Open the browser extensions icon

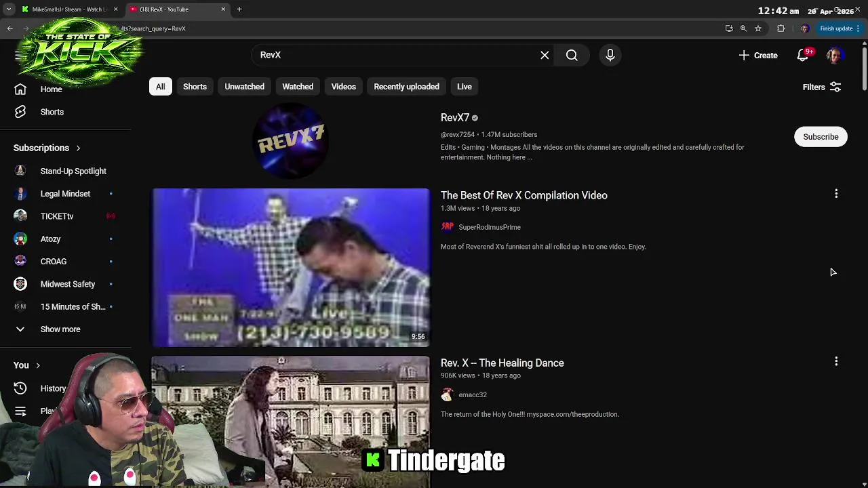click(x=781, y=28)
